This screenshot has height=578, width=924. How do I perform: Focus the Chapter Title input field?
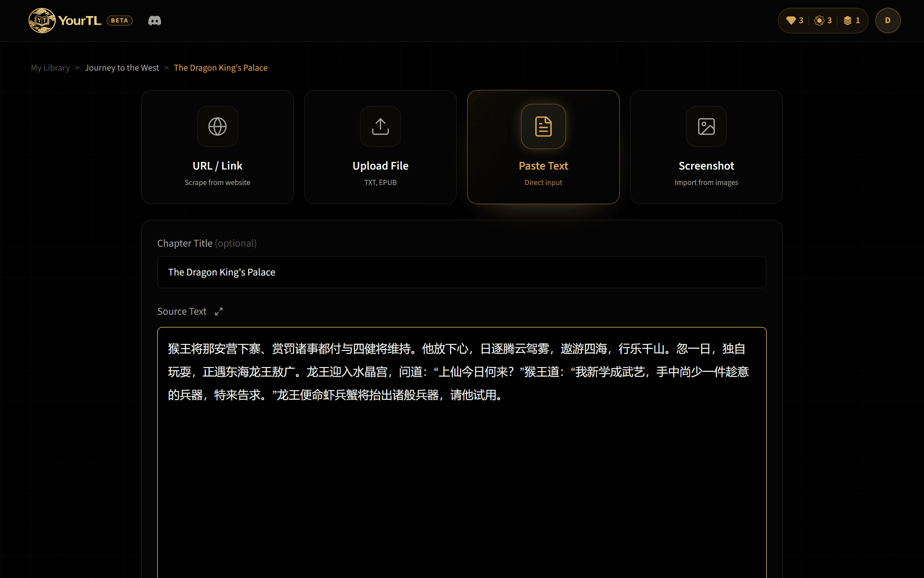pos(462,272)
